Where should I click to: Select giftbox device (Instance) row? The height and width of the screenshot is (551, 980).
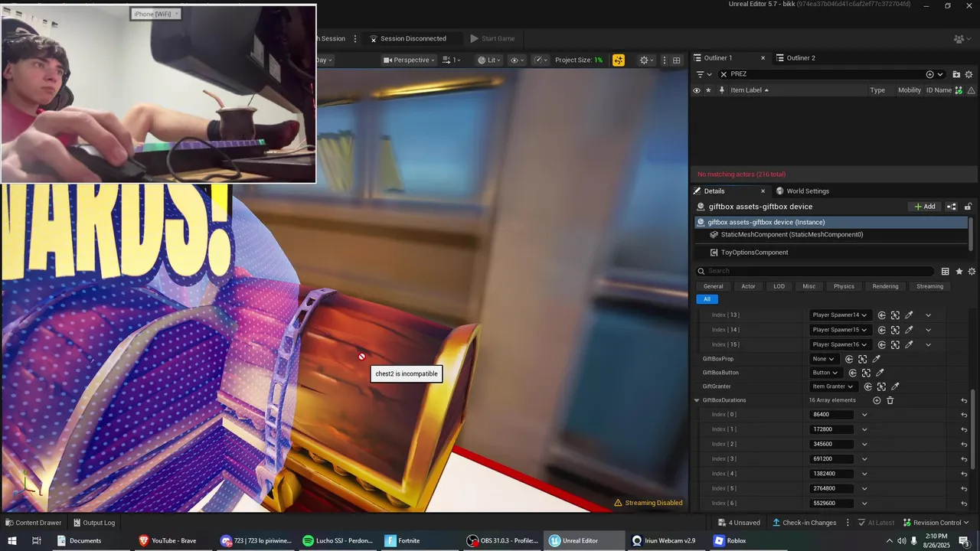pyautogui.click(x=831, y=222)
